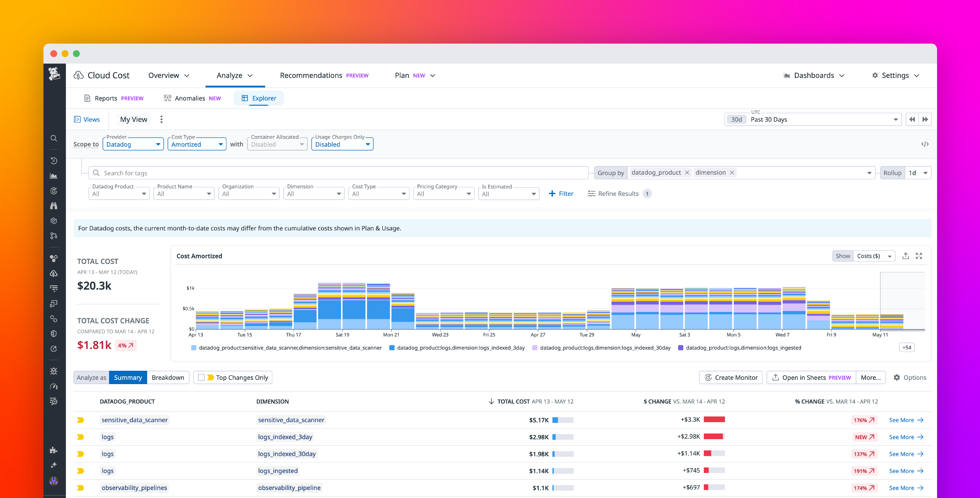This screenshot has height=498, width=980.
Task: Switch Usage Charges Only from Disabled
Action: click(x=342, y=144)
